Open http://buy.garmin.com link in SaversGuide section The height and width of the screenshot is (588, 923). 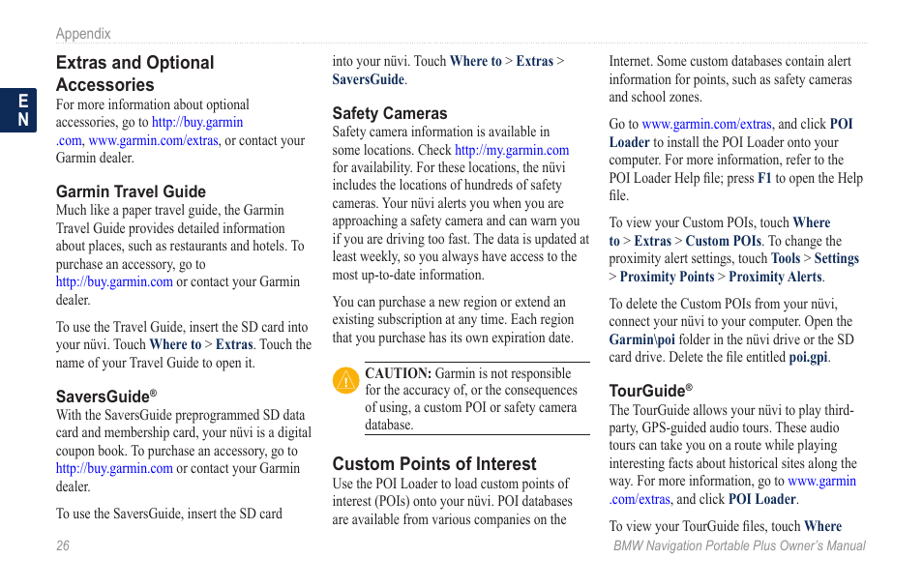coord(114,468)
